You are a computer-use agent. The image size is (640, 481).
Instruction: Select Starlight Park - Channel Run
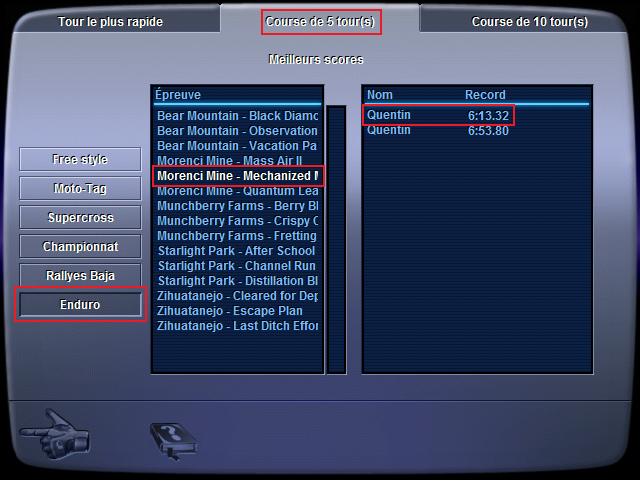[236, 266]
